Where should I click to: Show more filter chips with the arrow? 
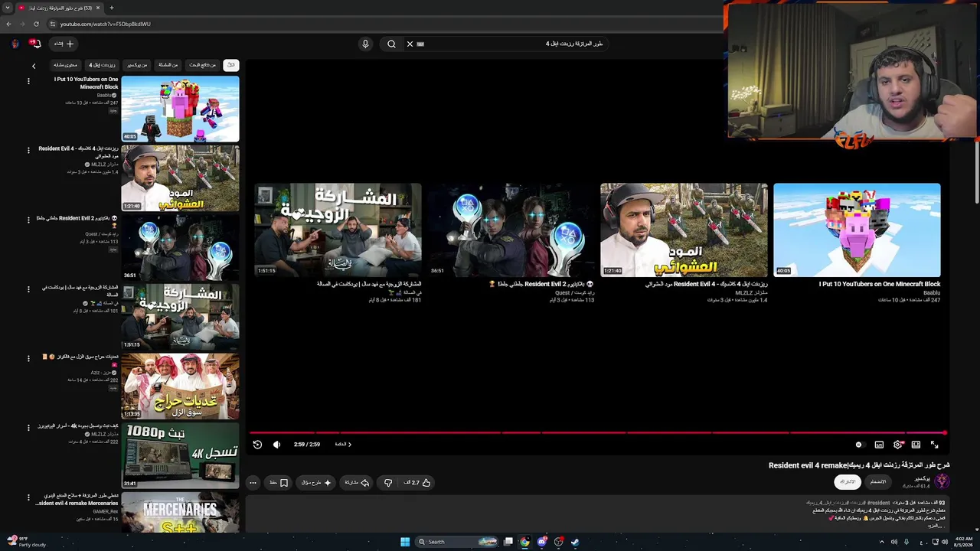pos(34,66)
